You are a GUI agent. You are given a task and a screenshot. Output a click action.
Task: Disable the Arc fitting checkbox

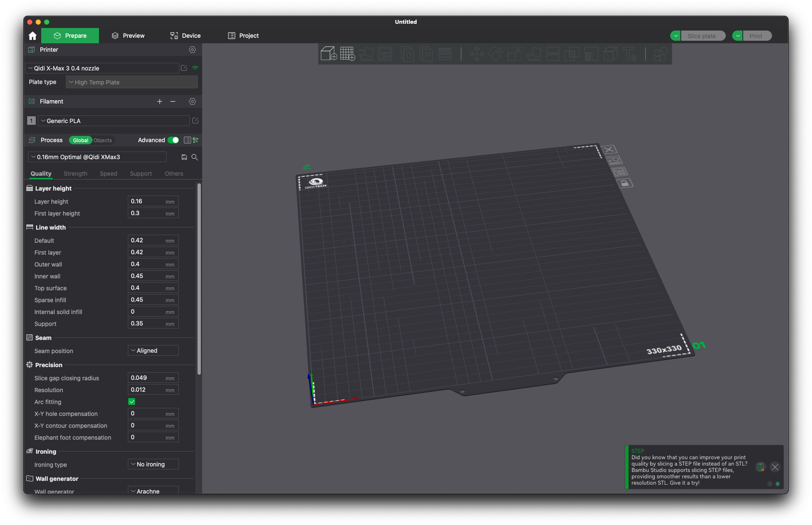pyautogui.click(x=132, y=401)
